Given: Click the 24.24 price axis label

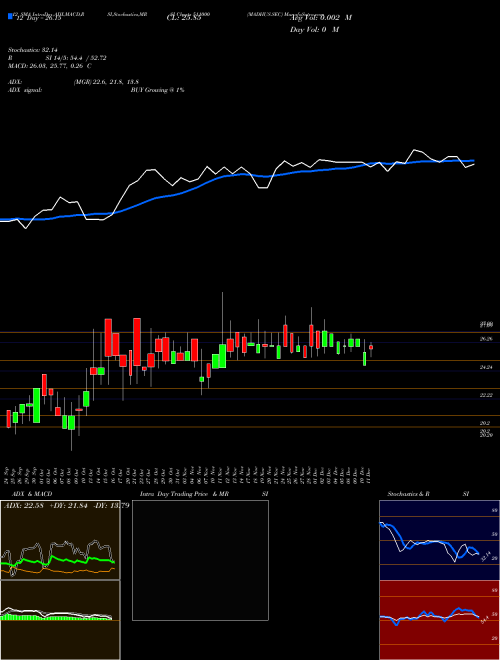Looking at the screenshot, I should coord(486,367).
